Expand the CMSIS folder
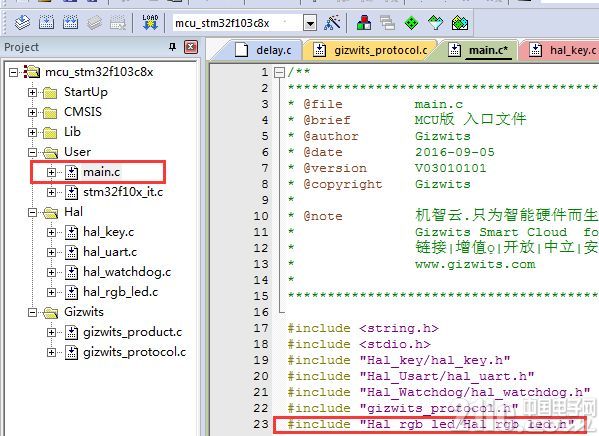 (x=32, y=112)
